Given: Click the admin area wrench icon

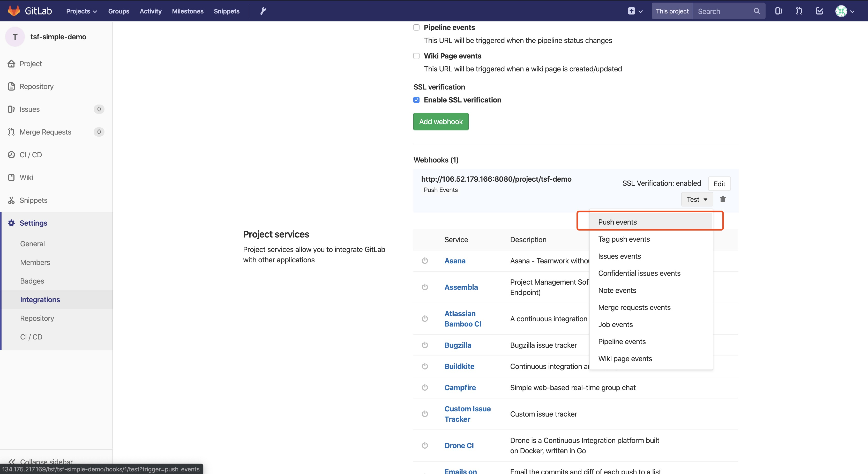Looking at the screenshot, I should click(x=263, y=11).
